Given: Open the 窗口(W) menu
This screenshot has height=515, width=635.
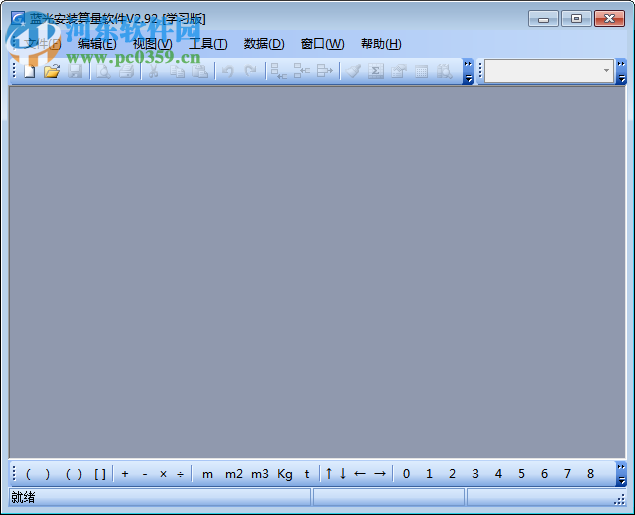Looking at the screenshot, I should [x=322, y=44].
